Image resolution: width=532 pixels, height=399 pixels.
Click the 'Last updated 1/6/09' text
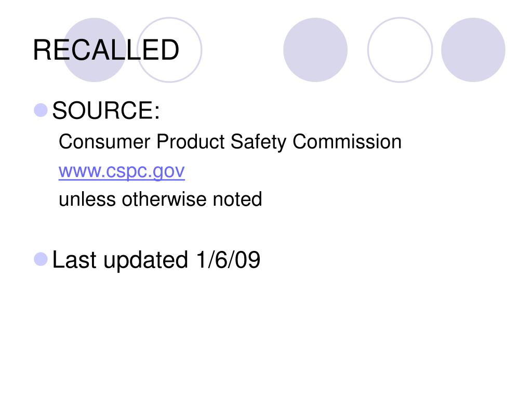click(156, 260)
